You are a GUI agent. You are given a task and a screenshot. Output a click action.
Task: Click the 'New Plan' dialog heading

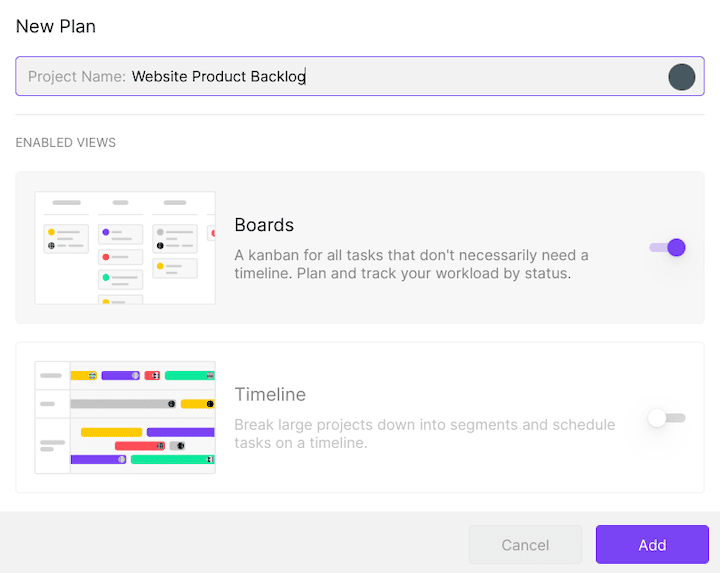(56, 27)
